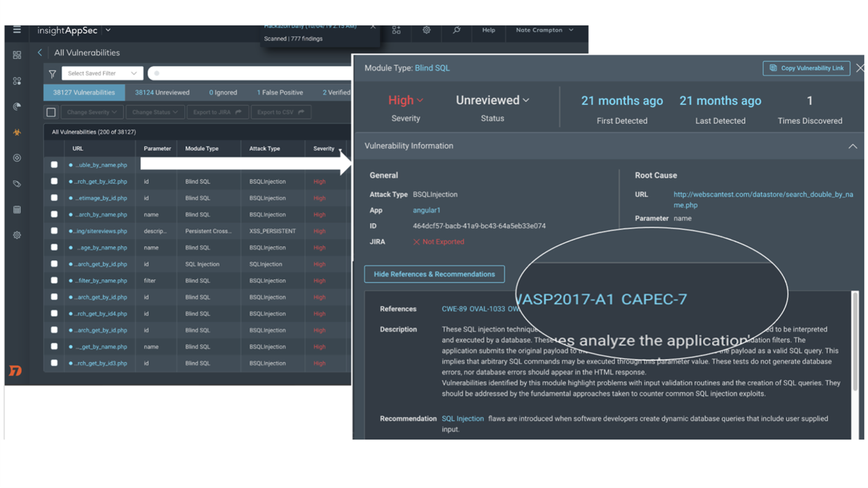Select the 38124 Unreviewed tab
Viewport: 868px width, 488px height.
(x=162, y=92)
